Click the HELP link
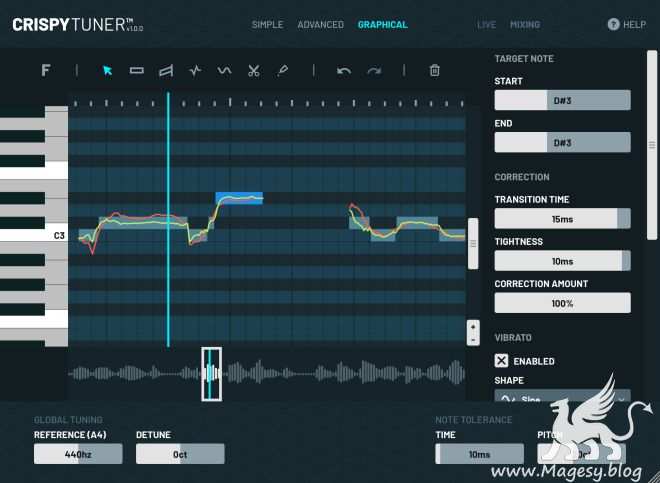The image size is (660, 483). [x=634, y=25]
